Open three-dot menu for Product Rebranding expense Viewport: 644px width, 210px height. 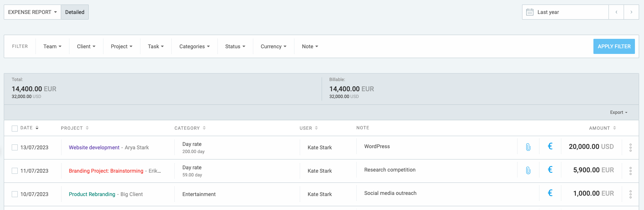click(630, 195)
